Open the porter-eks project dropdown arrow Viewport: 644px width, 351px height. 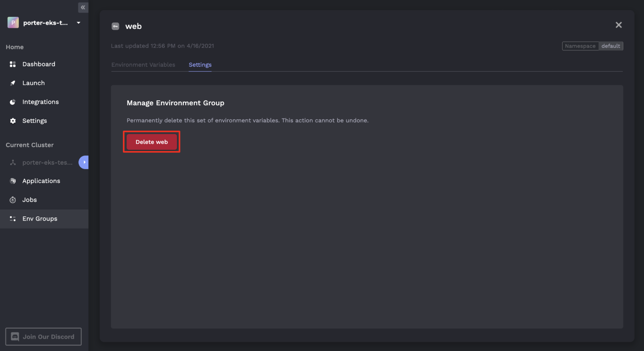[x=79, y=23]
